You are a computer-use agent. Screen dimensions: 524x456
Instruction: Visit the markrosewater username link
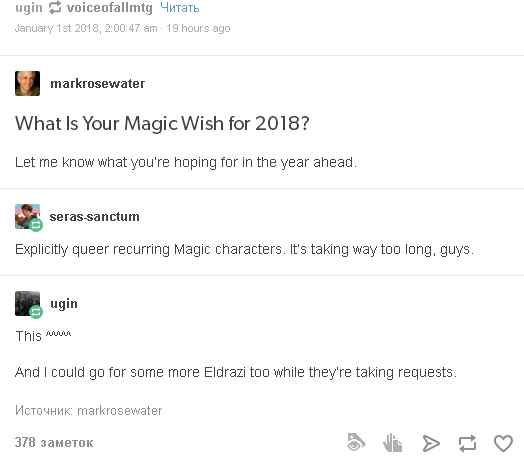point(98,84)
